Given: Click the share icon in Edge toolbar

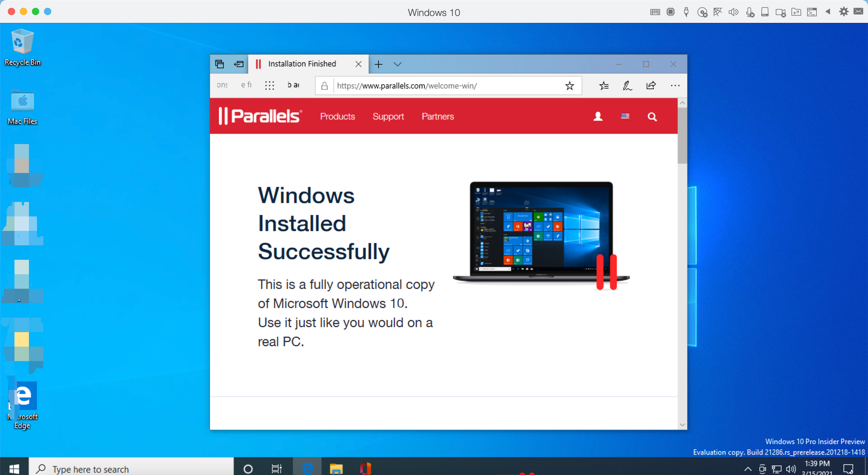Looking at the screenshot, I should click(651, 86).
